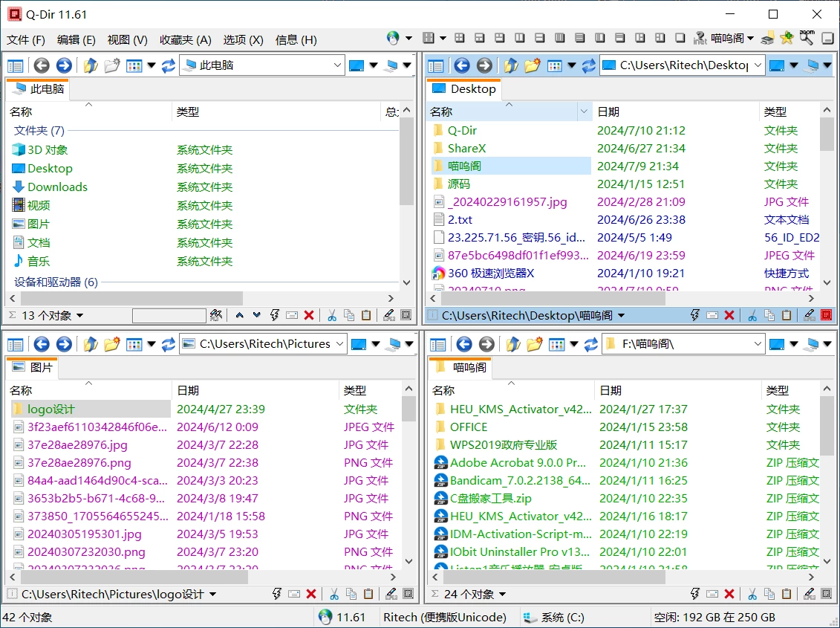Image resolution: width=840 pixels, height=628 pixels.
Task: Expand the 13 个对象 status dropdown
Action: click(79, 315)
